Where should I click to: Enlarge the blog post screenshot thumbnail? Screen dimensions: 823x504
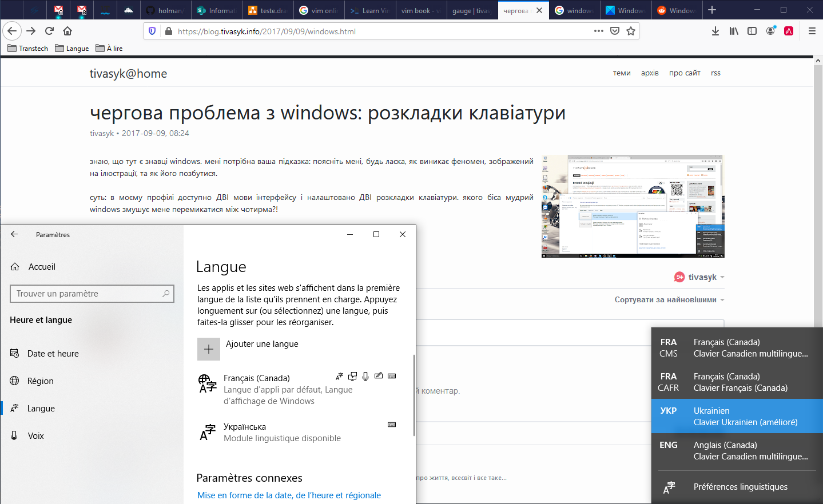point(632,206)
